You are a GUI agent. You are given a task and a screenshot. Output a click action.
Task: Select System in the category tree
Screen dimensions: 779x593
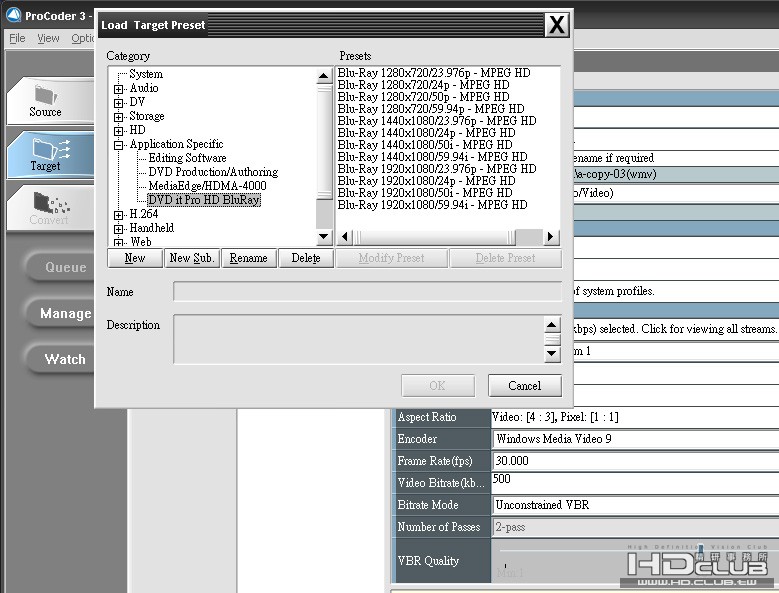pos(146,74)
